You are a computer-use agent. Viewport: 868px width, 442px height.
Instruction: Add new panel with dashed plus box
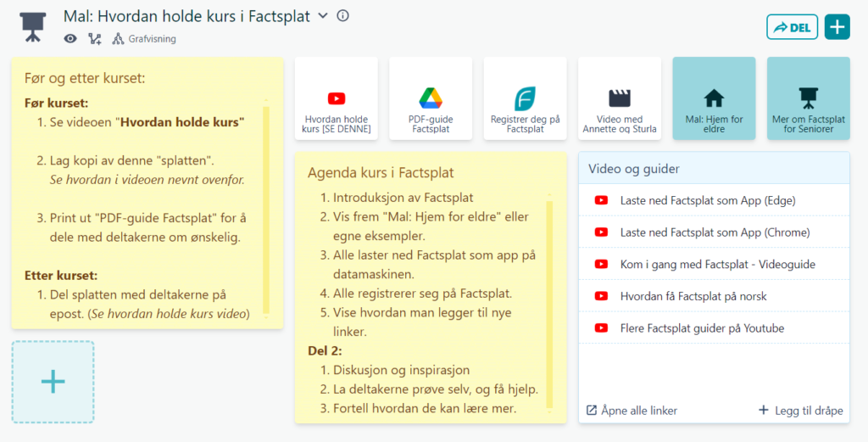(x=53, y=382)
